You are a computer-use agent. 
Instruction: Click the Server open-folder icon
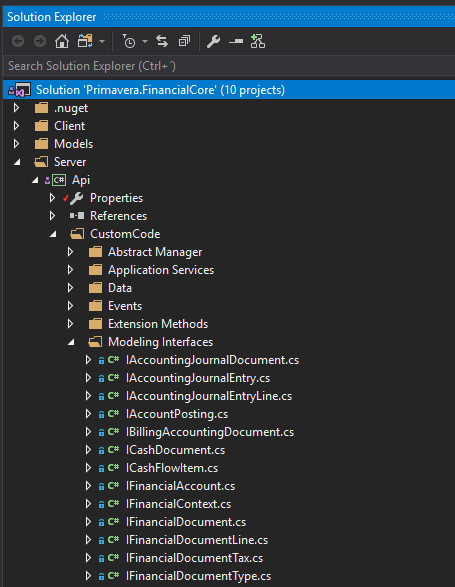coord(41,162)
